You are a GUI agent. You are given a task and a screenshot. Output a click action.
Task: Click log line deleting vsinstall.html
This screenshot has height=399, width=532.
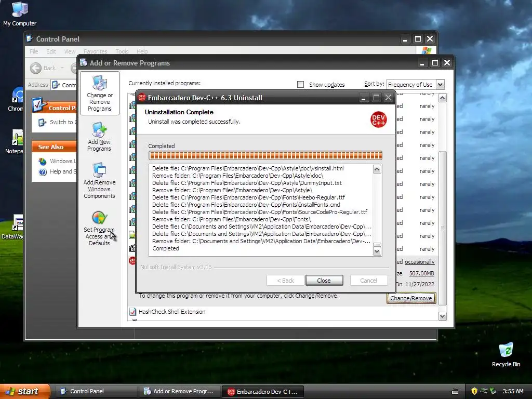coord(248,168)
